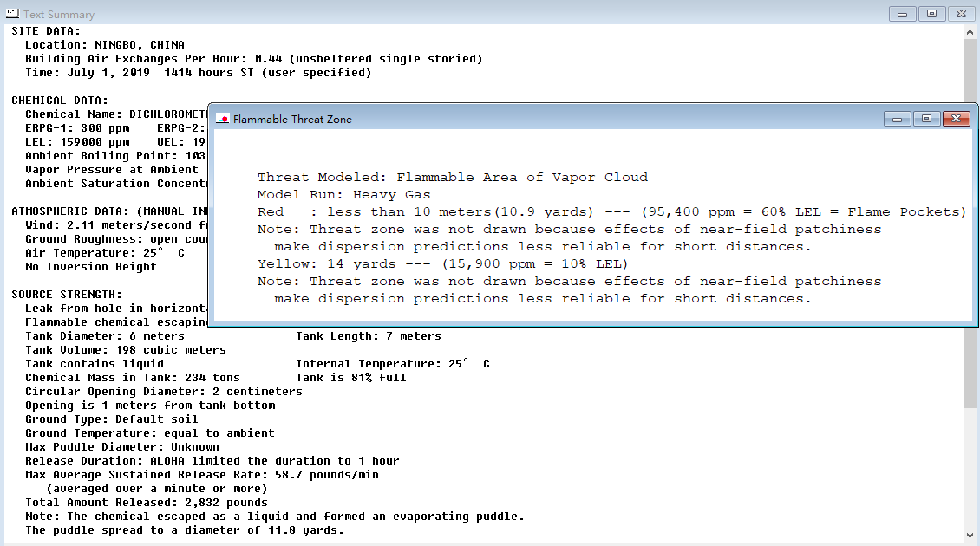Click 'Leak from hole in horizontal' line
This screenshot has height=546, width=980.
(x=115, y=309)
